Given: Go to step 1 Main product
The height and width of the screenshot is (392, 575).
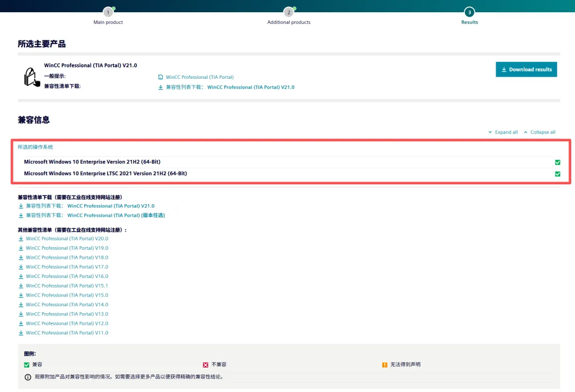Looking at the screenshot, I should pos(108,12).
